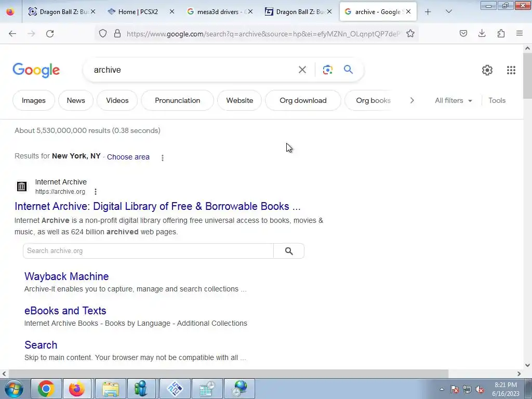Open the Firefox downloads panel

click(x=482, y=33)
